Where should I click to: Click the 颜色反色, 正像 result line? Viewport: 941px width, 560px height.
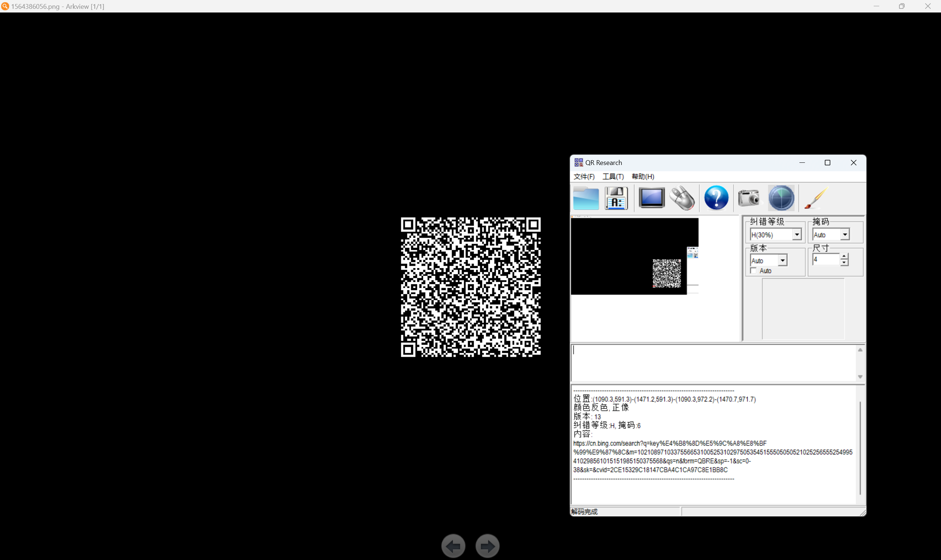[601, 408]
